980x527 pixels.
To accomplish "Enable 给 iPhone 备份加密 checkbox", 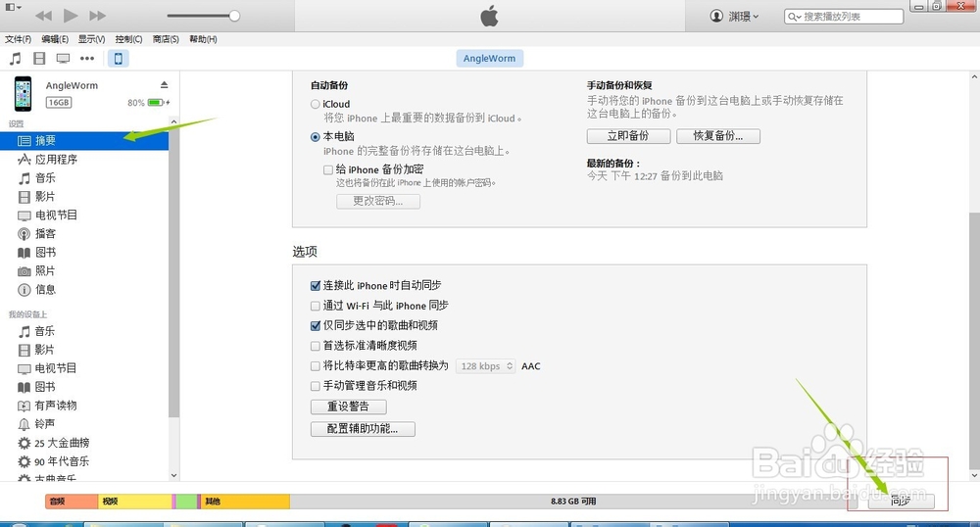I will 328,169.
